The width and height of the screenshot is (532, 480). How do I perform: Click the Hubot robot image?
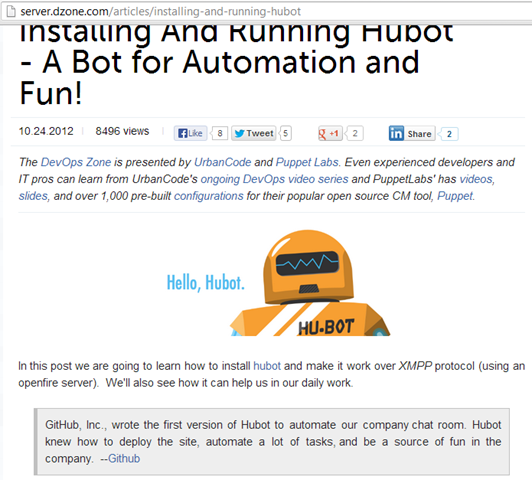tap(310, 283)
